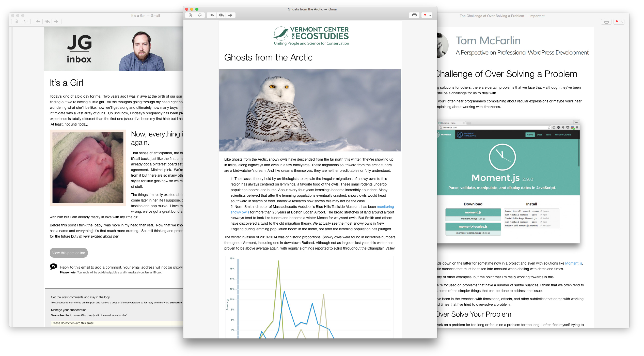Click 'Please do not forward this email' text
Viewport: 644px width, 356px height.
pos(72,323)
